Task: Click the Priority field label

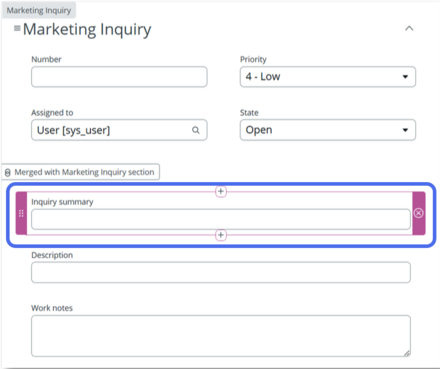Action: click(253, 59)
